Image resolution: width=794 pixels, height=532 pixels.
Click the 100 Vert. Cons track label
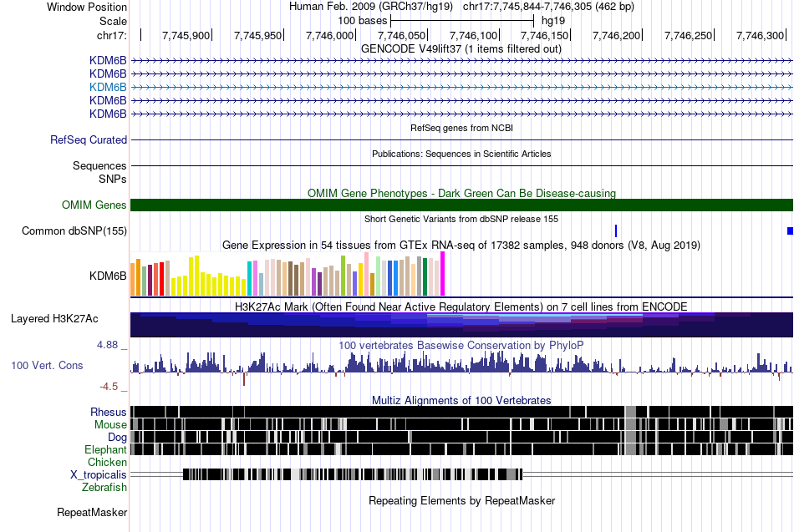47,366
